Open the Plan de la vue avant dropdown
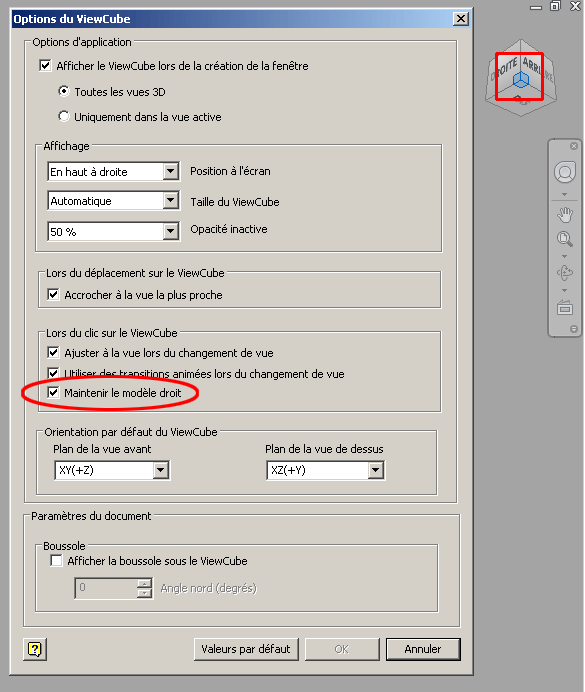The width and height of the screenshot is (585, 692). tap(161, 470)
